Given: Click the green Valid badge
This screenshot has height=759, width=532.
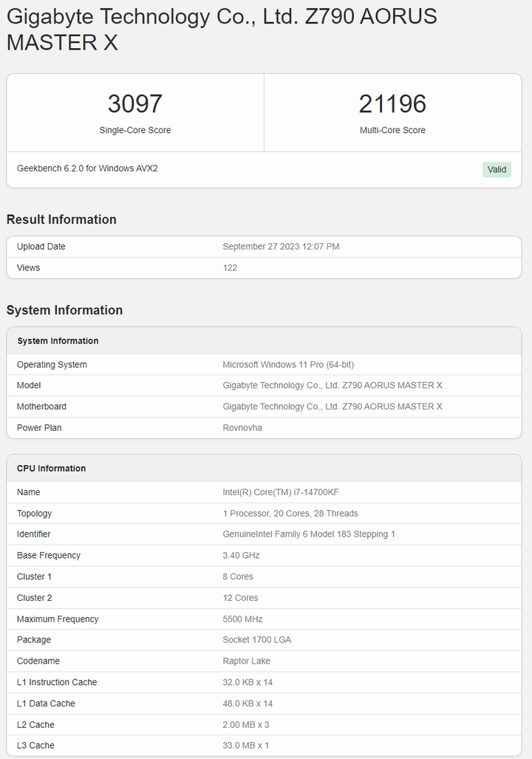Looking at the screenshot, I should (x=497, y=170).
